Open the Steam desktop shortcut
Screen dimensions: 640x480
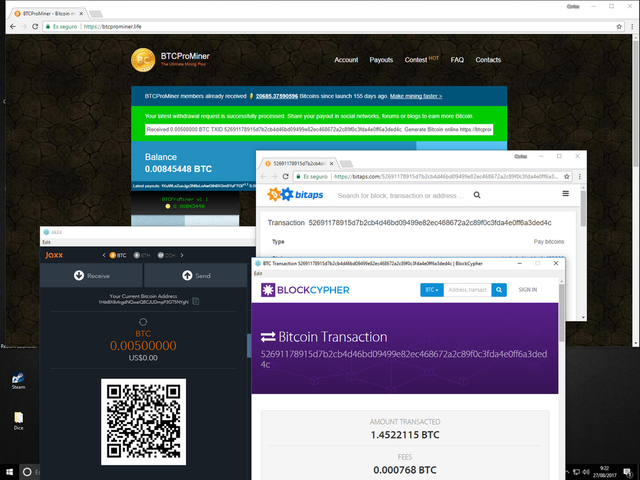[18, 380]
